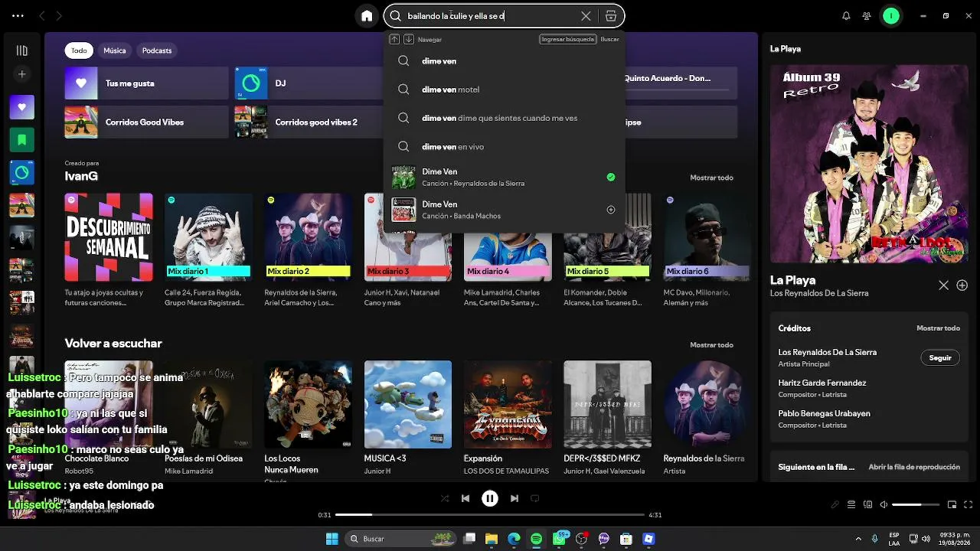Open the DJ shortcut card
Image resolution: width=980 pixels, height=551 pixels.
(309, 83)
